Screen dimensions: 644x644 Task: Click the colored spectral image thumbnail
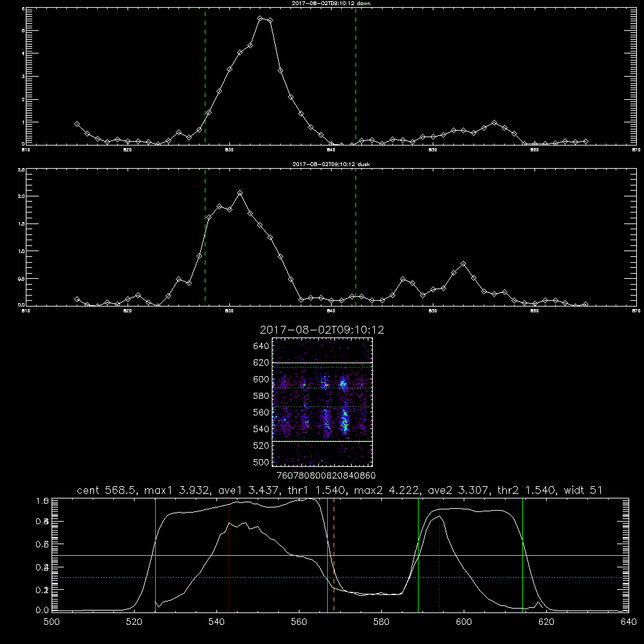[x=322, y=402]
